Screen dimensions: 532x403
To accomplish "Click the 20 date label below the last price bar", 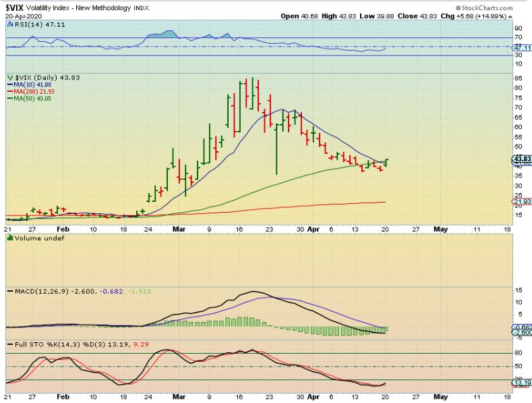I will 385,230.
